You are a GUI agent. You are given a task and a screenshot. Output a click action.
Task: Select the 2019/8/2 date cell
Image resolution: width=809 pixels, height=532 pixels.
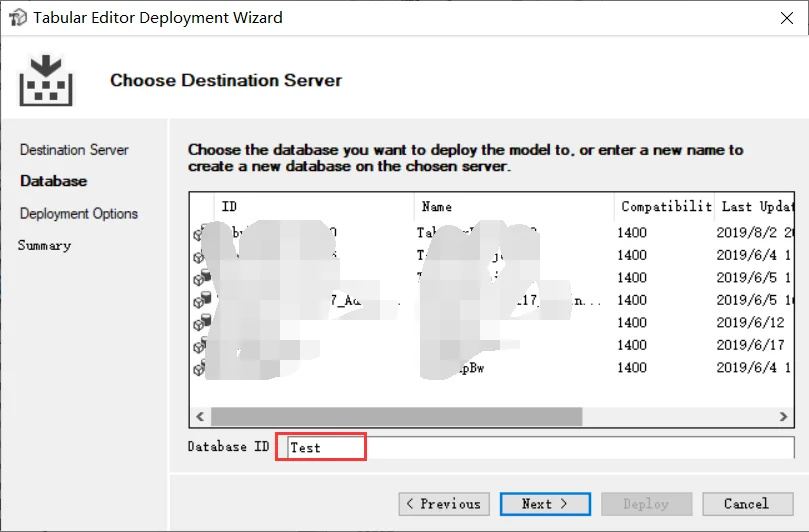754,233
